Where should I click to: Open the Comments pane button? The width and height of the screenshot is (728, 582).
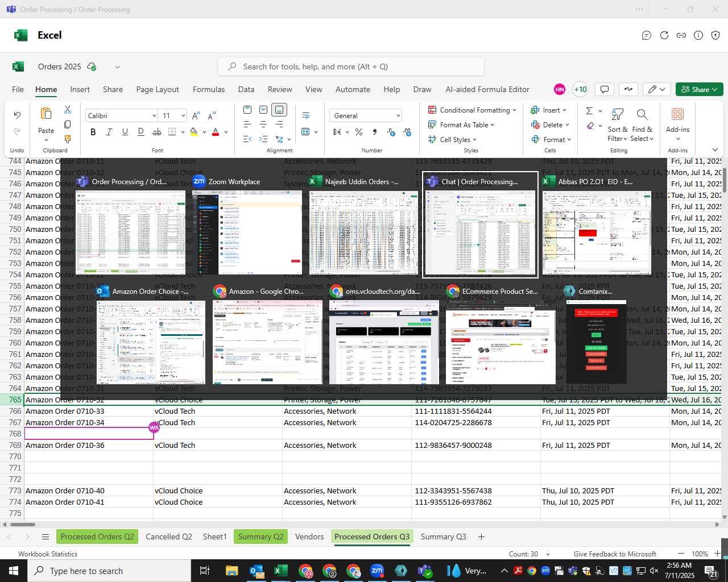(x=605, y=89)
